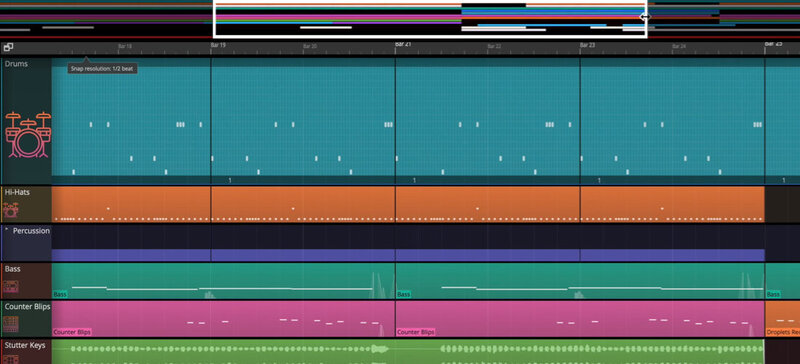Select the Stutter Keys track name

[25, 346]
